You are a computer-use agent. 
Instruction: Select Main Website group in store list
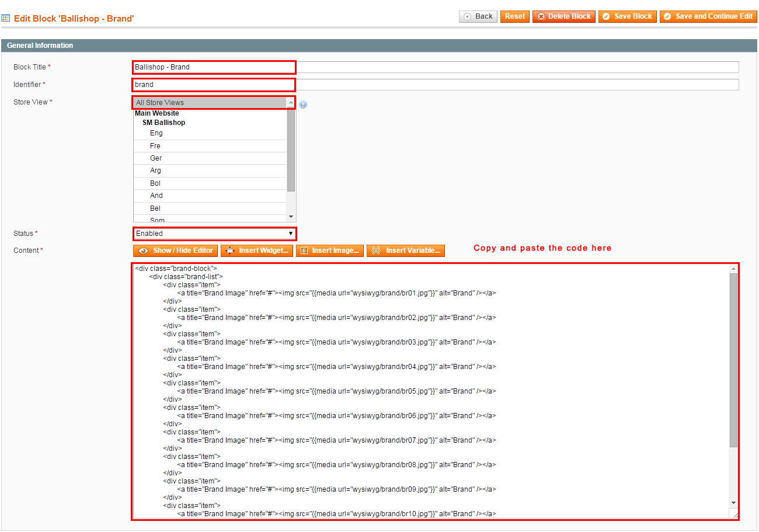(157, 113)
